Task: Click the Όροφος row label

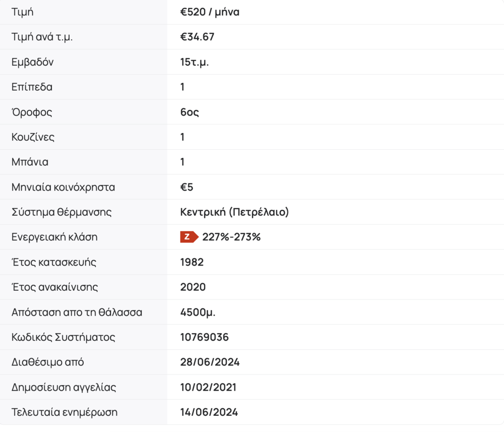Action: point(32,112)
